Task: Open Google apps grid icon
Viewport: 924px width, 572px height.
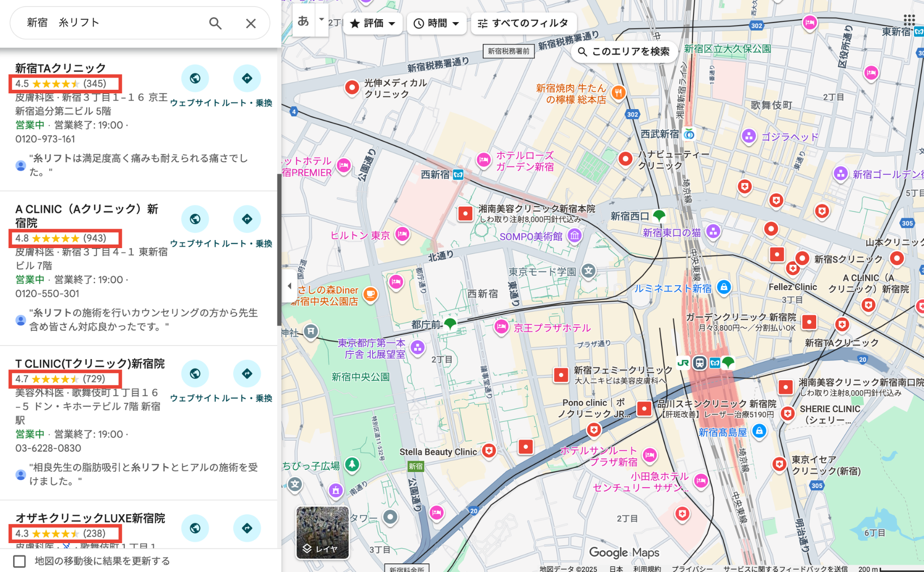Action: tap(909, 20)
